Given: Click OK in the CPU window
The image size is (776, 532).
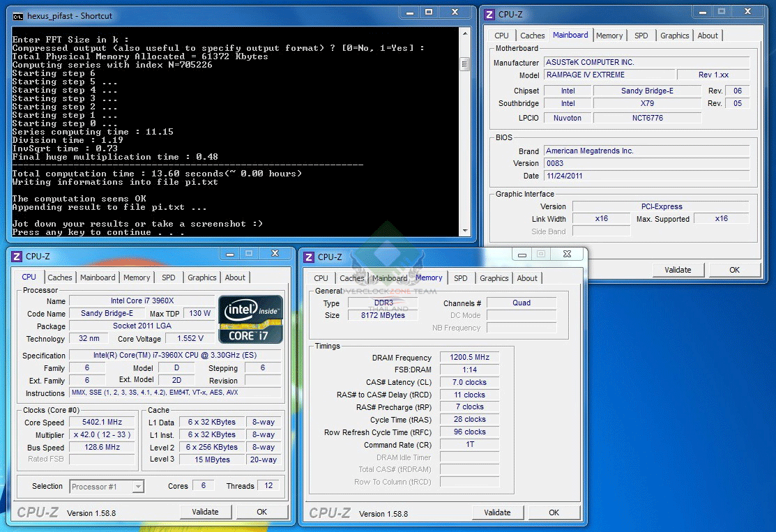Looking at the screenshot, I should pyautogui.click(x=261, y=512).
